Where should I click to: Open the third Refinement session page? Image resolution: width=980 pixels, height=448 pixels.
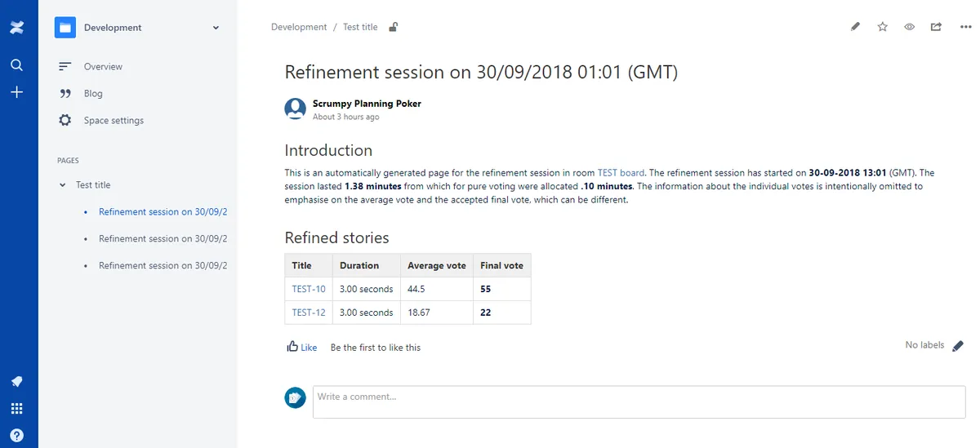point(163,265)
